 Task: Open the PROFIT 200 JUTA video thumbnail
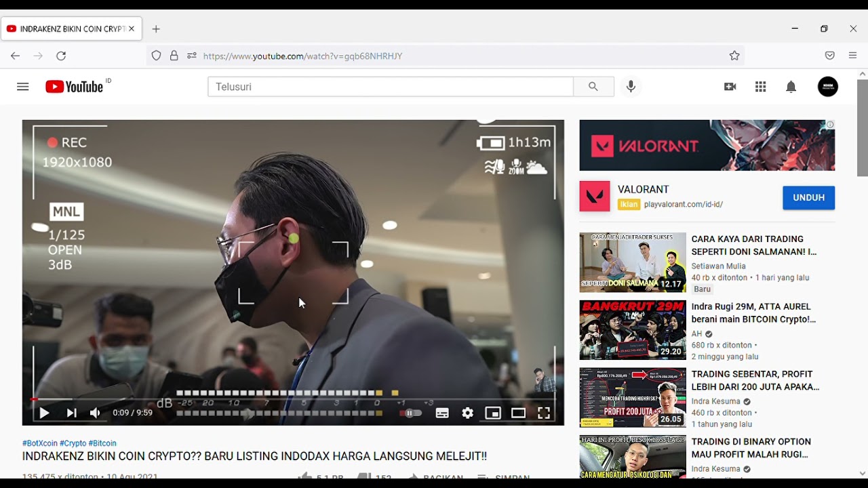click(x=633, y=398)
